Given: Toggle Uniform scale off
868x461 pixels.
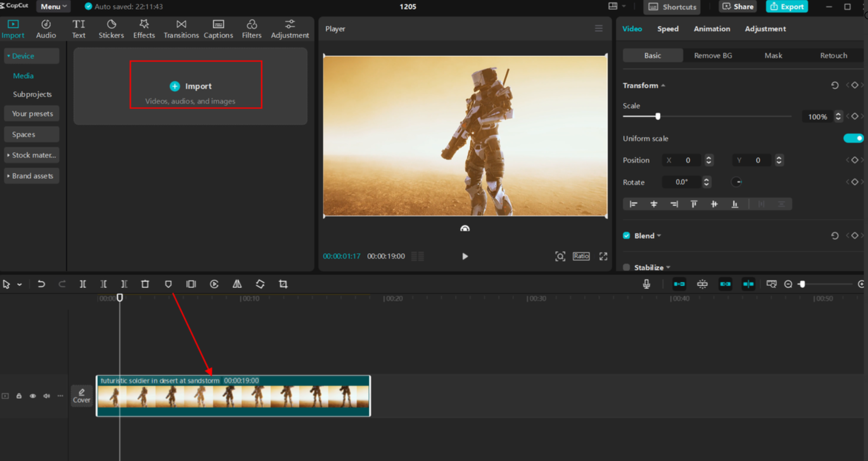Looking at the screenshot, I should 853,138.
